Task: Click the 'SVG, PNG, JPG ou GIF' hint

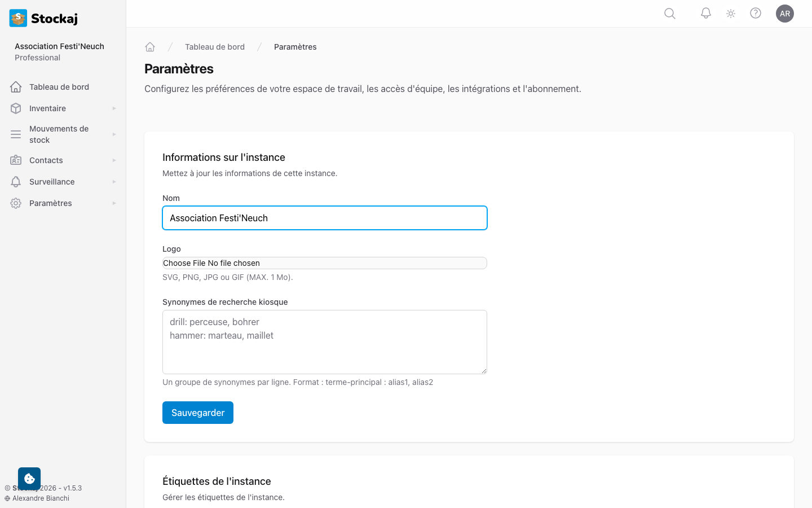Action: [x=228, y=277]
